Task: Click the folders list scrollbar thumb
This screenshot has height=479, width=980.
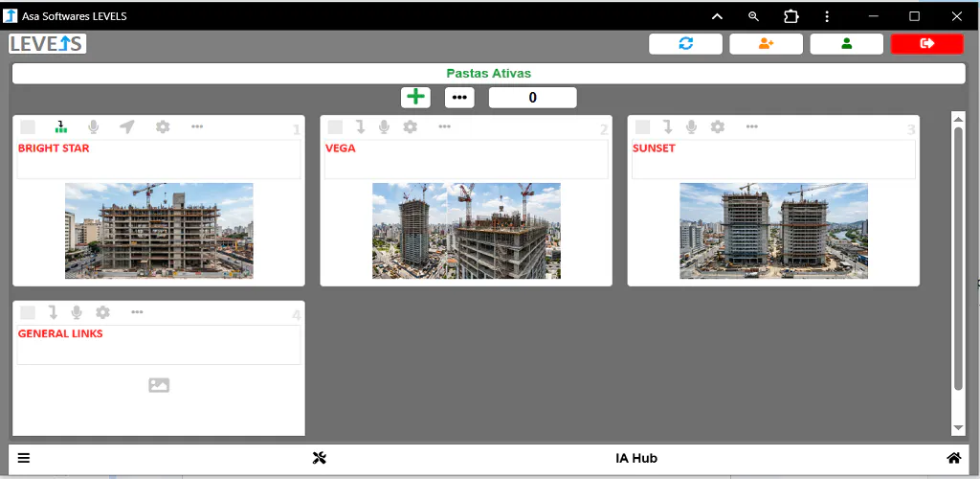Action: 958,259
